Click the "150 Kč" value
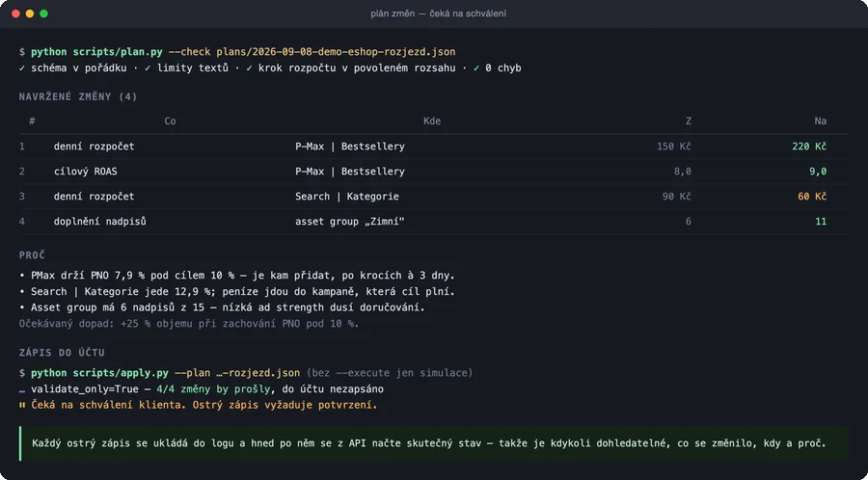 pos(673,147)
